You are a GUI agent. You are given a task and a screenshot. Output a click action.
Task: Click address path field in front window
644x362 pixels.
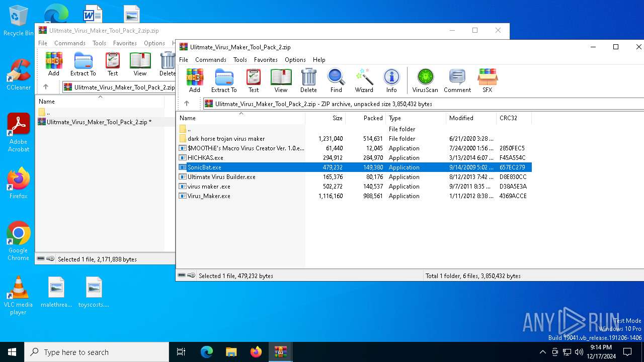[x=423, y=104]
